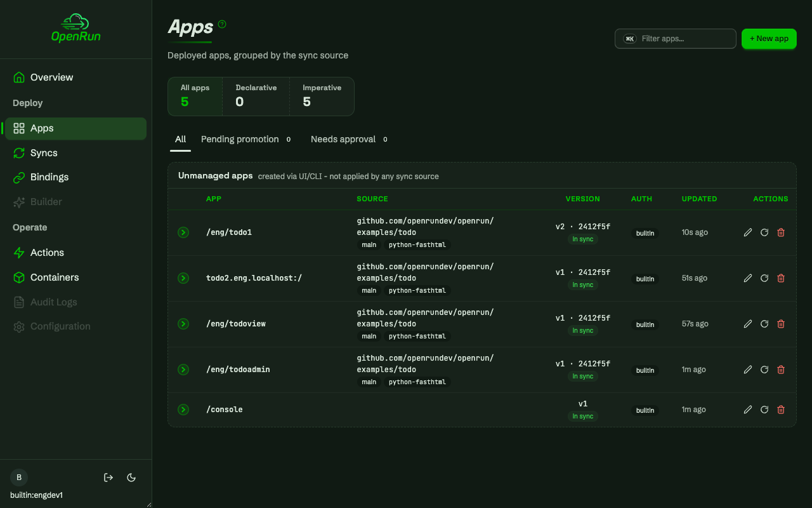Click the OpenRun logo

tap(76, 28)
